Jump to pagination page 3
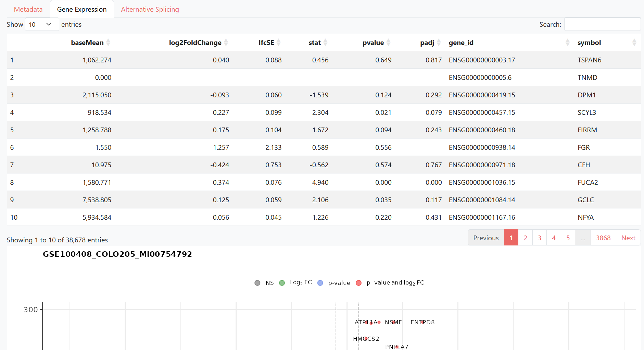This screenshot has height=350, width=644. pos(540,238)
